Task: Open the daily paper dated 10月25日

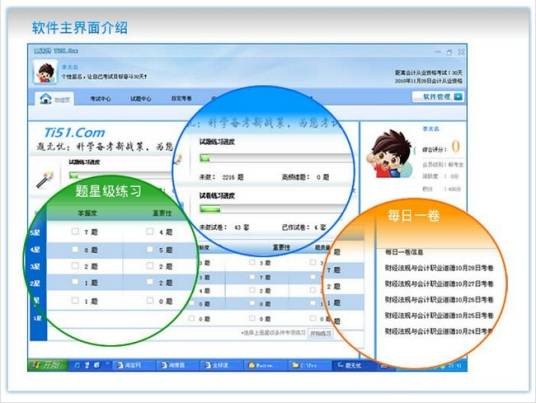Action: tap(439, 315)
